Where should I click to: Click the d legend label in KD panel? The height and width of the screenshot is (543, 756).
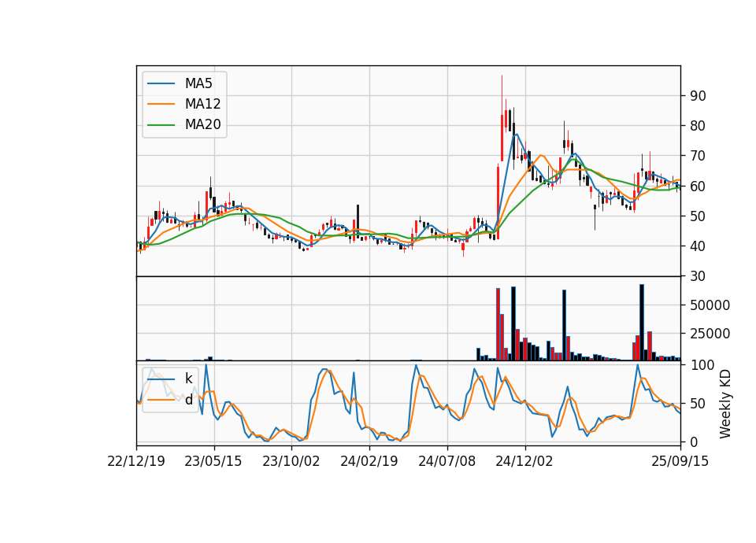coord(188,400)
